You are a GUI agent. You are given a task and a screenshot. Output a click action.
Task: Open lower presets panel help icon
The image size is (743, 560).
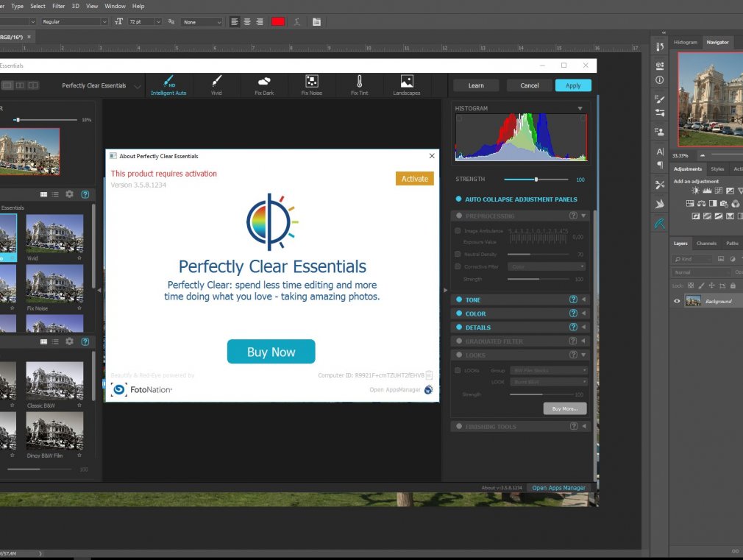[85, 342]
